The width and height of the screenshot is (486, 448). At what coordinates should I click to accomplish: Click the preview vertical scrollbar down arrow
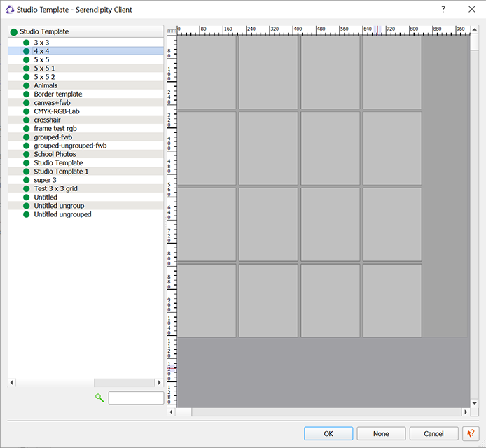(474, 403)
